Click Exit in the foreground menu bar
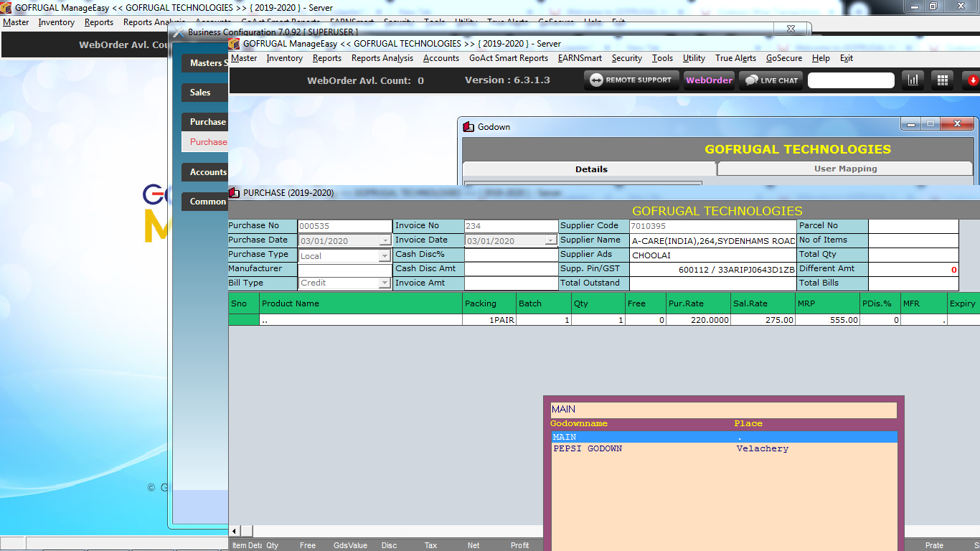 coord(847,58)
